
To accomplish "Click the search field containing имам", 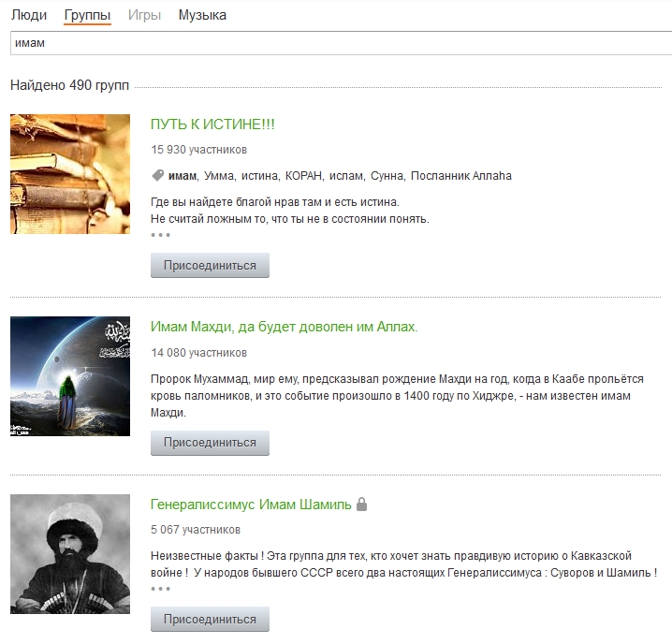I will (341, 43).
